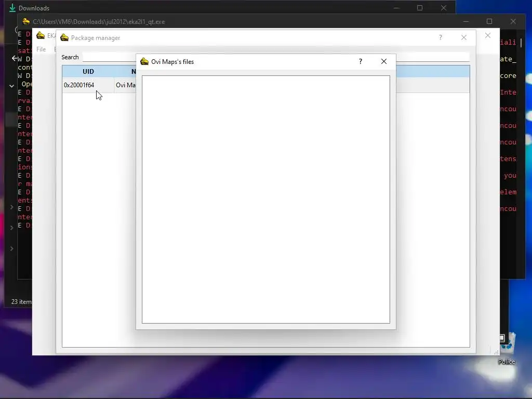Viewport: 532px width, 399px height.
Task: Select the Ovi Maps name cell
Action: (126, 85)
